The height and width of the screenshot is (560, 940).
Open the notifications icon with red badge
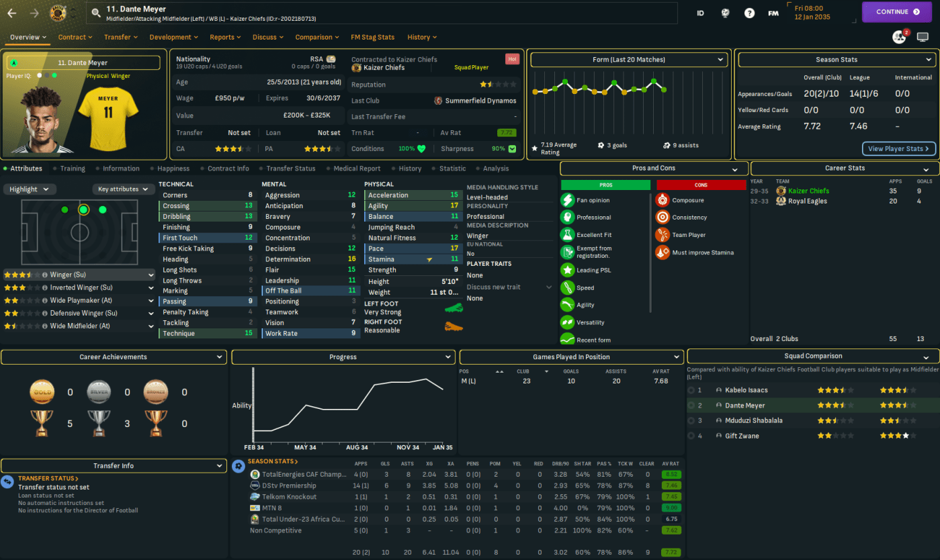pos(900,37)
